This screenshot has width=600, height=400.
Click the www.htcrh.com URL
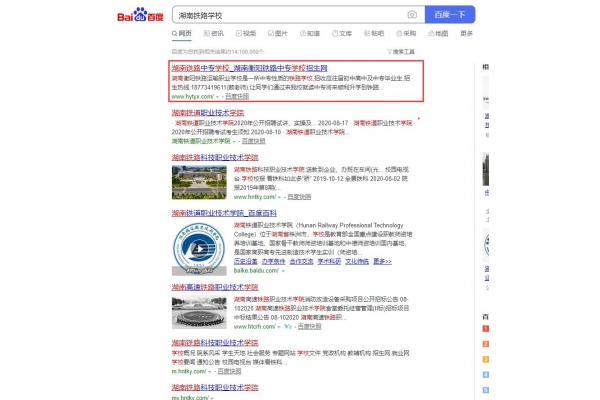tap(255, 327)
